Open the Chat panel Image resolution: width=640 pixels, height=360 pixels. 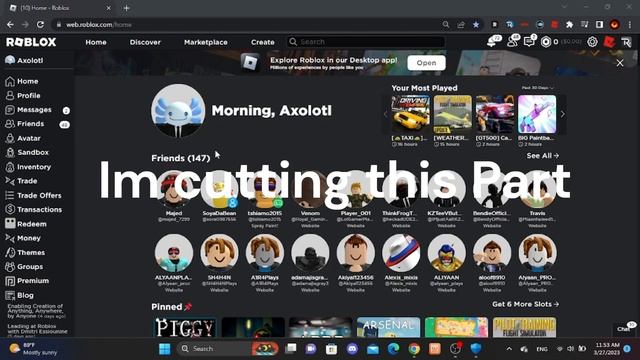click(x=624, y=329)
